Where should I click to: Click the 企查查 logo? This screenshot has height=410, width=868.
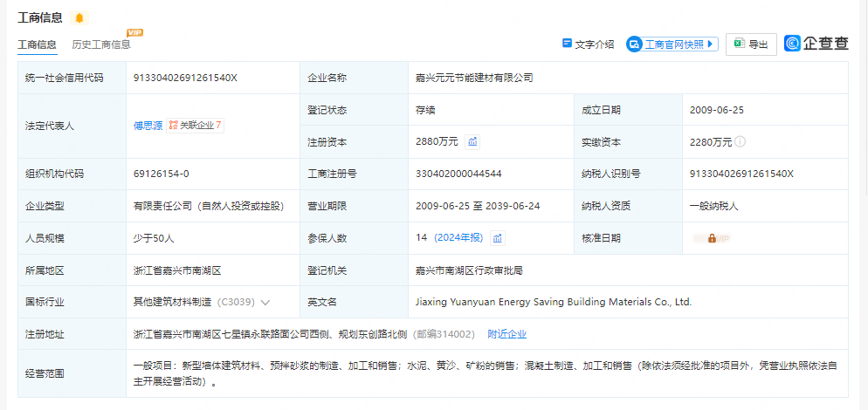[x=816, y=43]
